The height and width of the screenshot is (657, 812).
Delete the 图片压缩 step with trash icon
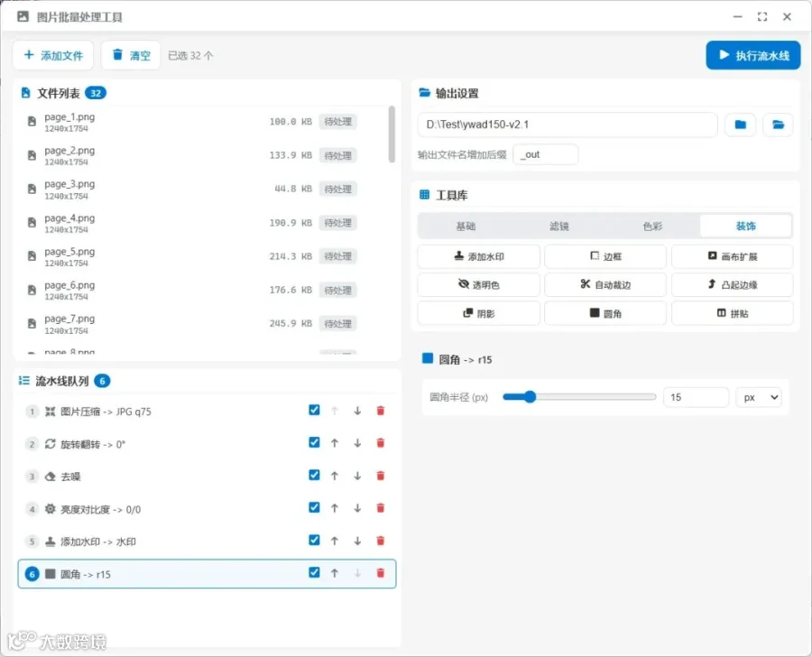point(380,411)
